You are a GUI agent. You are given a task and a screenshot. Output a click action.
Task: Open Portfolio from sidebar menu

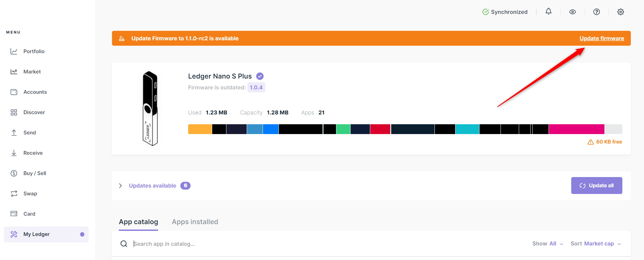[x=34, y=51]
